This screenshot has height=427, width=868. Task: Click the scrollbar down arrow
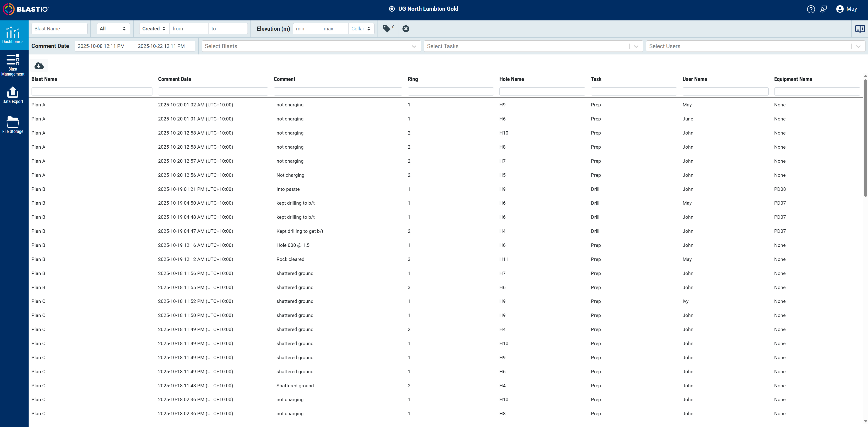point(865,421)
